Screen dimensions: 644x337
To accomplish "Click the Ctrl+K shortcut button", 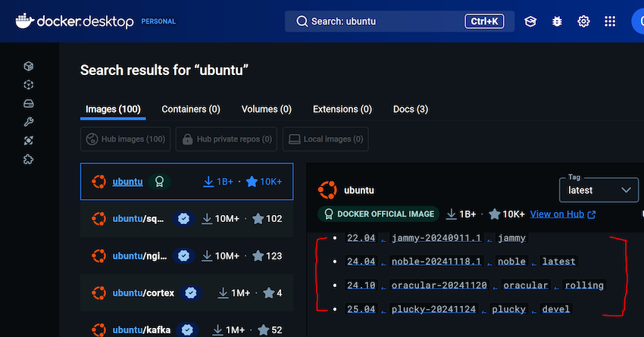I will tap(484, 21).
